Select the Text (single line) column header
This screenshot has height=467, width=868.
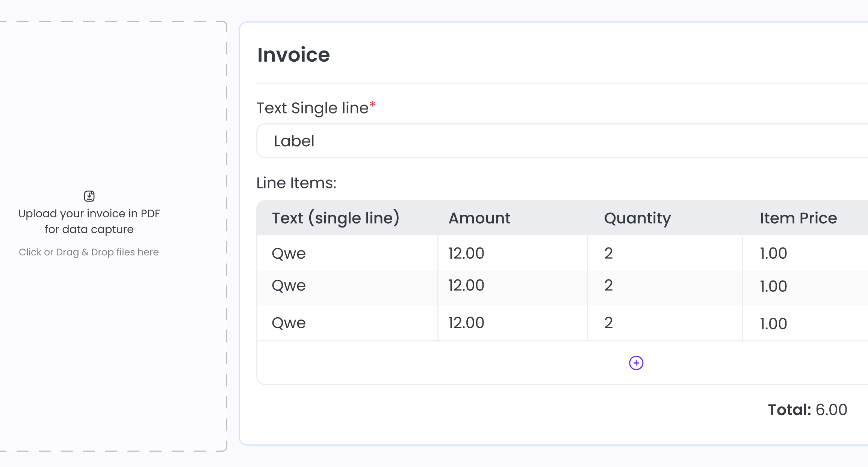click(336, 218)
